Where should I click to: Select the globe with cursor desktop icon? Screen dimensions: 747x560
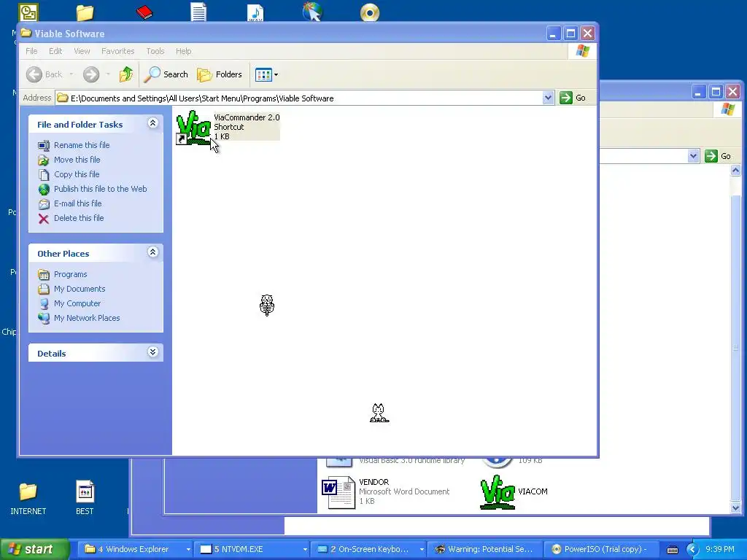pyautogui.click(x=312, y=12)
